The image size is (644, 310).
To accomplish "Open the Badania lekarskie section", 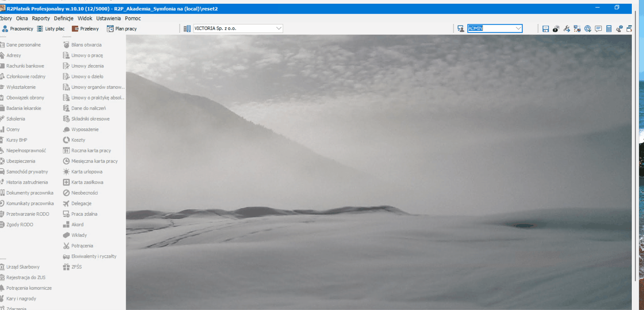I will pyautogui.click(x=21, y=108).
